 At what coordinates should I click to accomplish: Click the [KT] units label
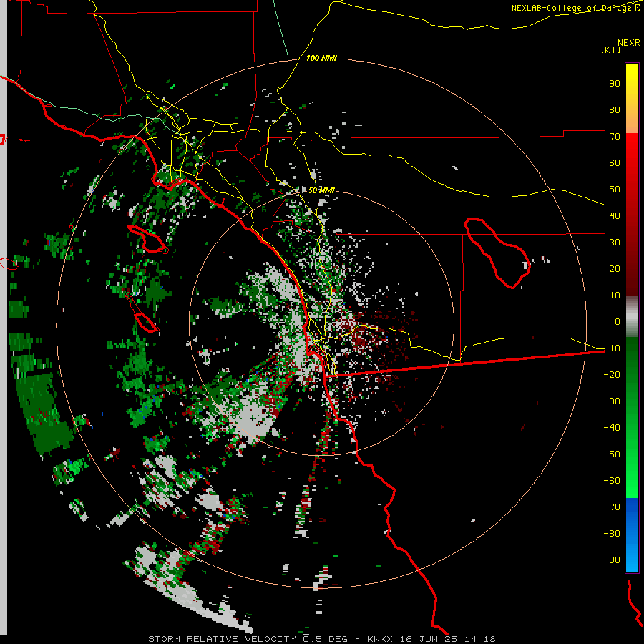tap(611, 49)
